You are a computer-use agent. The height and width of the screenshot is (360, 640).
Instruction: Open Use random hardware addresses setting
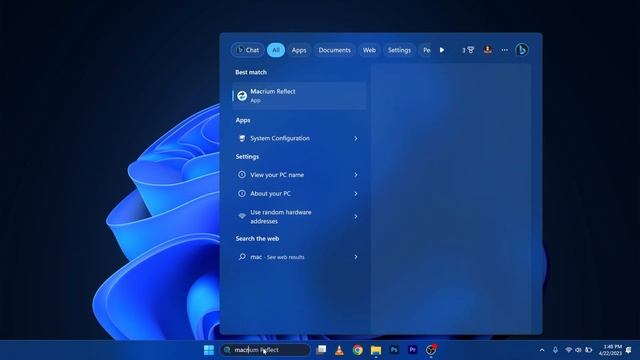click(x=299, y=216)
